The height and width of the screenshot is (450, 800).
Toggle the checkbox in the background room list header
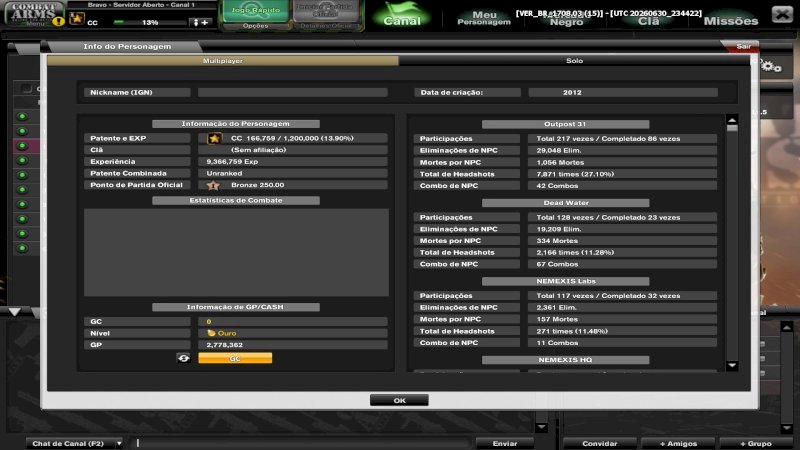click(26, 89)
